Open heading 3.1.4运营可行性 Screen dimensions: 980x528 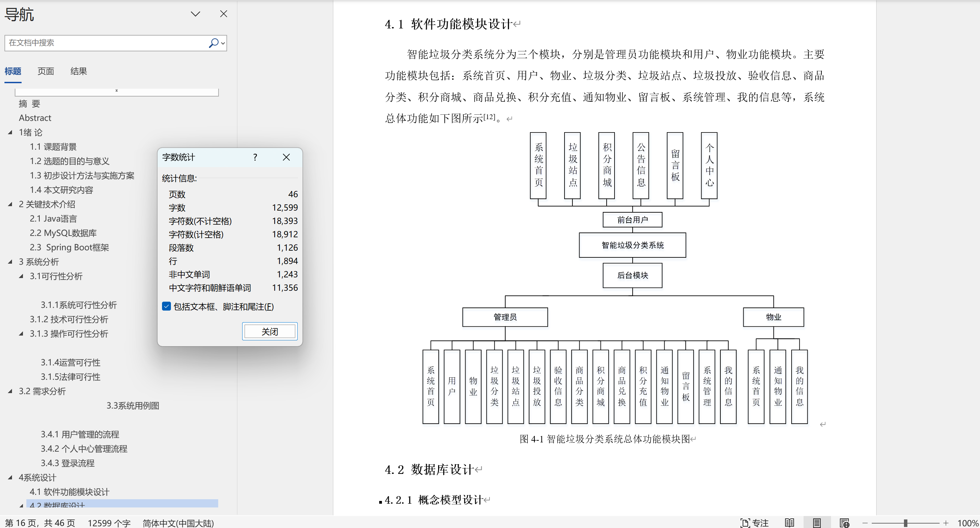[71, 363]
